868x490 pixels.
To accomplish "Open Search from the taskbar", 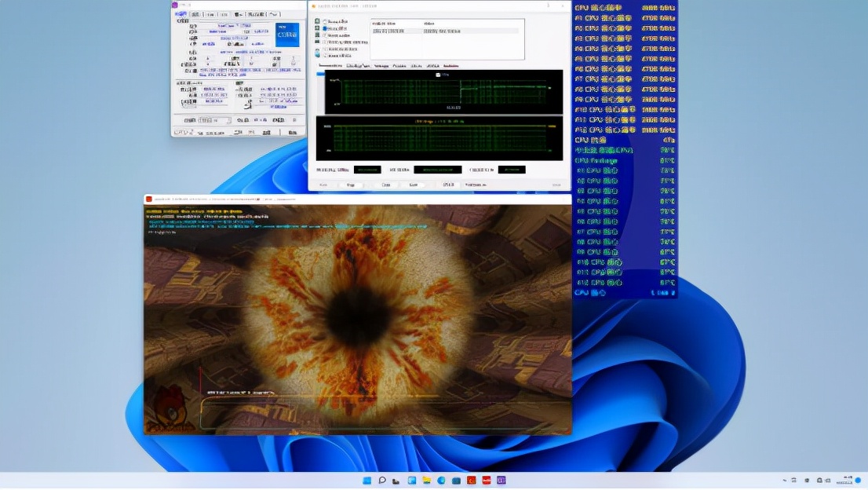I will pyautogui.click(x=381, y=480).
